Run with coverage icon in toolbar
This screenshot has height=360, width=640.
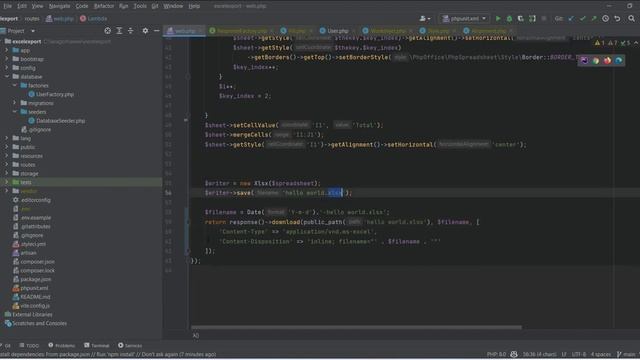pyautogui.click(x=521, y=18)
